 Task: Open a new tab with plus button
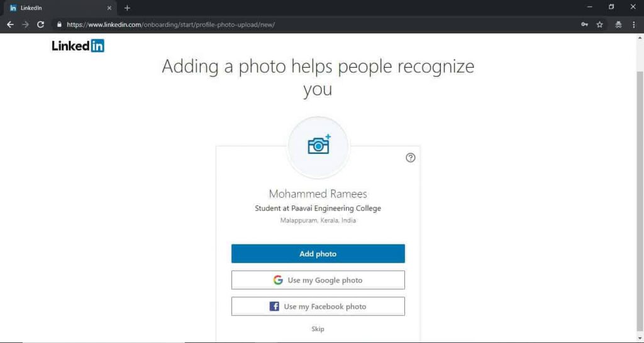pyautogui.click(x=127, y=8)
